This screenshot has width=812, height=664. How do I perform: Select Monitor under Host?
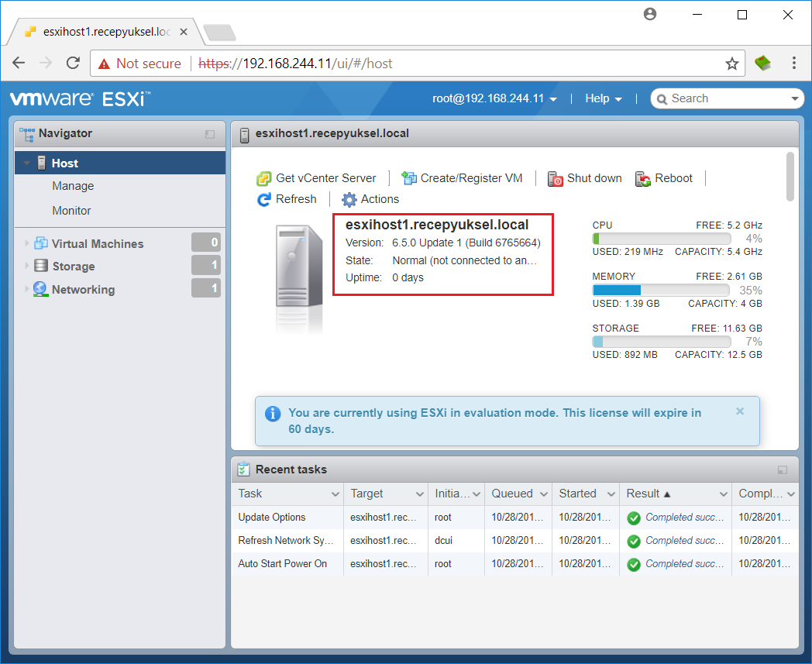tap(71, 211)
